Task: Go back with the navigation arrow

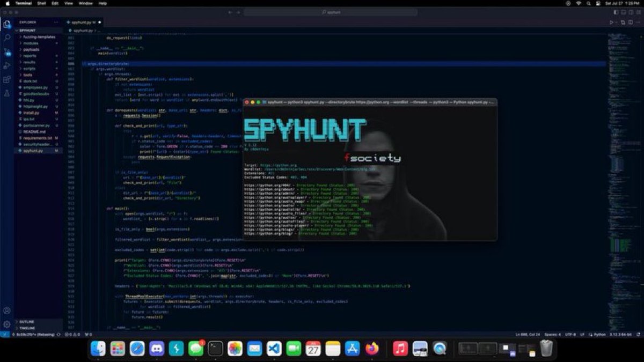Action: [230, 12]
